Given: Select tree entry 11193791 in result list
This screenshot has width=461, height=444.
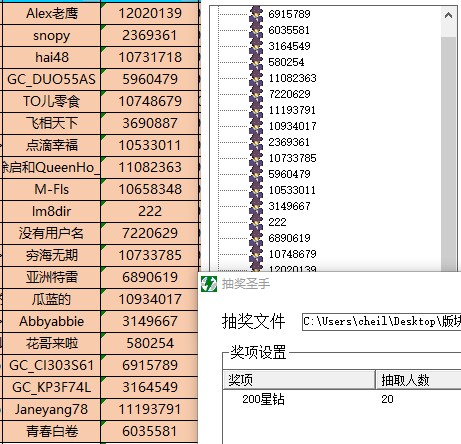Looking at the screenshot, I should [292, 110].
